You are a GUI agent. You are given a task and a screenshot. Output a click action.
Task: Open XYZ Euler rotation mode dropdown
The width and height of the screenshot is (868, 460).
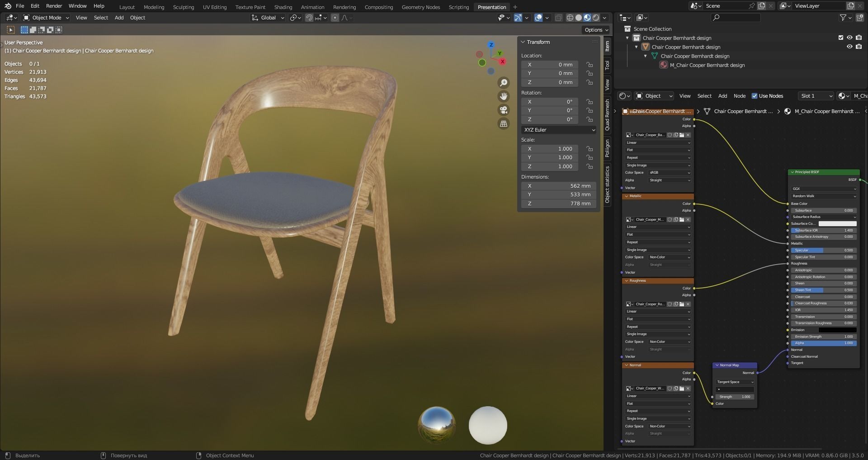pyautogui.click(x=559, y=130)
